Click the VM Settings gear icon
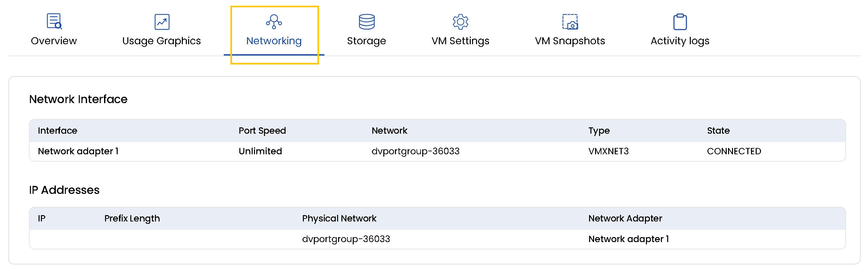 (x=460, y=22)
